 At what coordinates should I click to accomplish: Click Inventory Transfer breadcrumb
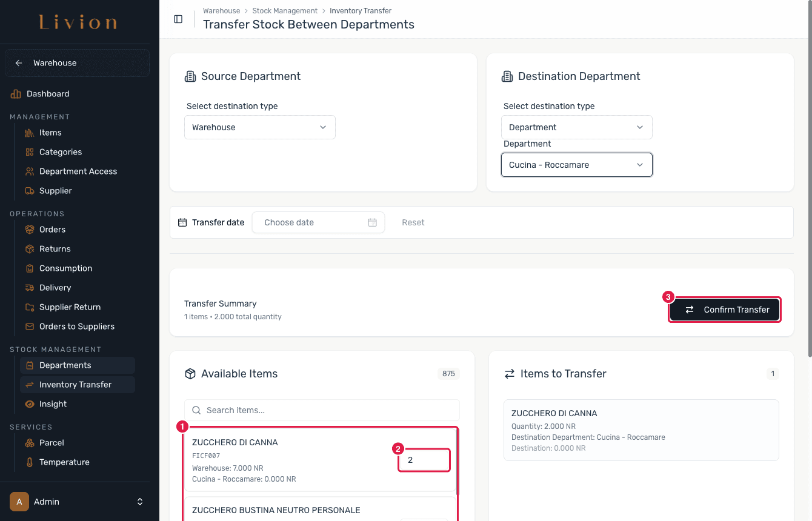[361, 11]
